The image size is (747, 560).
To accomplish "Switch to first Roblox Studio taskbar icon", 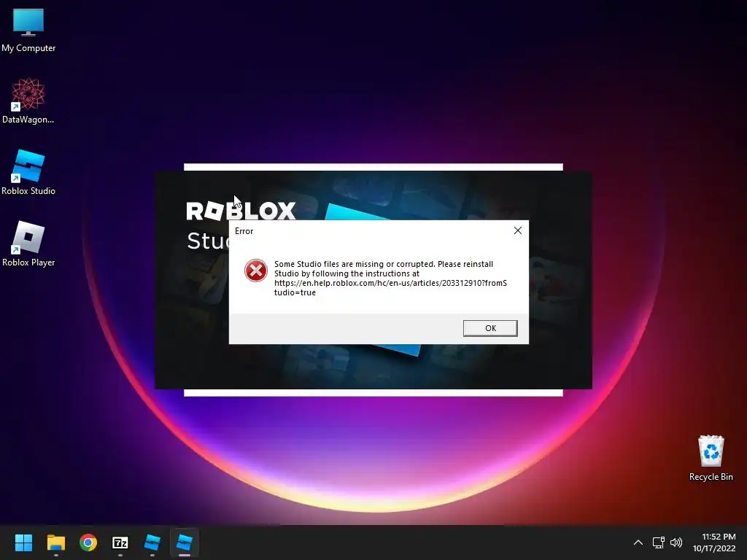I will [152, 542].
